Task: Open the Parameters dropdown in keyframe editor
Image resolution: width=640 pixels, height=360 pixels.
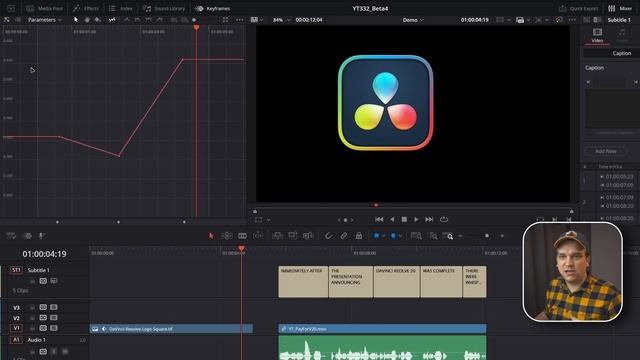Action: click(x=44, y=20)
